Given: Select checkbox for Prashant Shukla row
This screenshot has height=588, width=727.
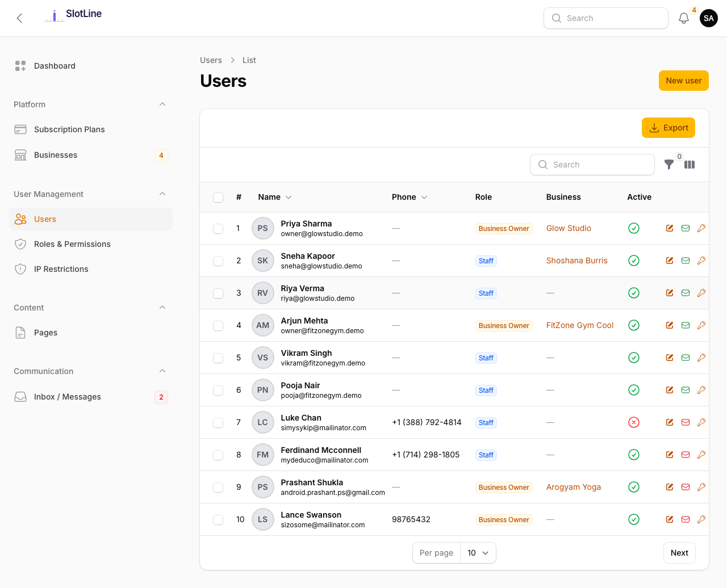Looking at the screenshot, I should tap(218, 488).
